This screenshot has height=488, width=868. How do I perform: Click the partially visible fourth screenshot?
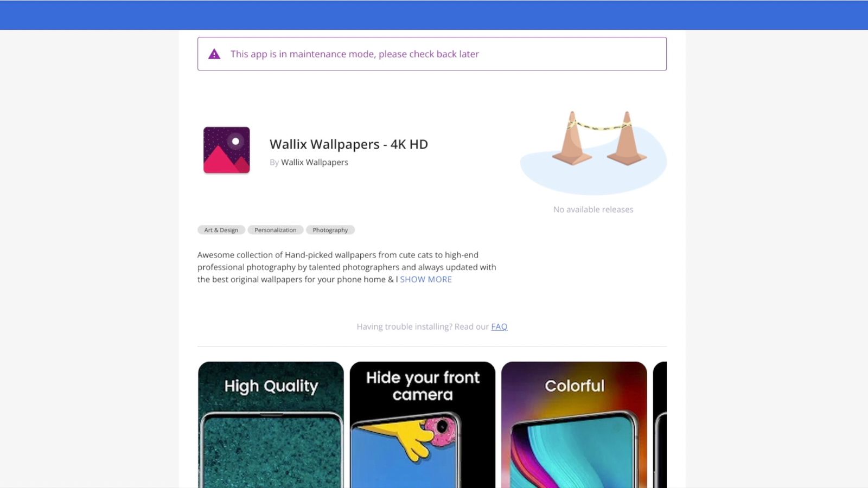(660, 425)
